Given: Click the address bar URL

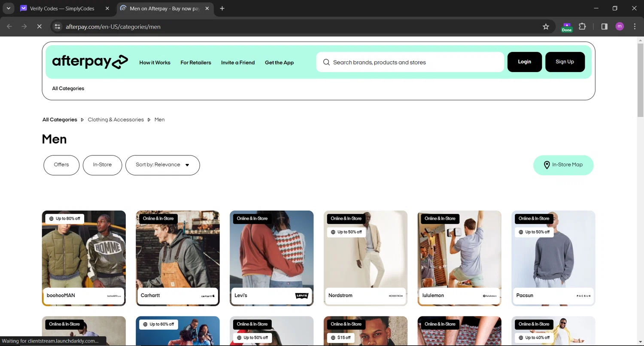Looking at the screenshot, I should point(113,27).
